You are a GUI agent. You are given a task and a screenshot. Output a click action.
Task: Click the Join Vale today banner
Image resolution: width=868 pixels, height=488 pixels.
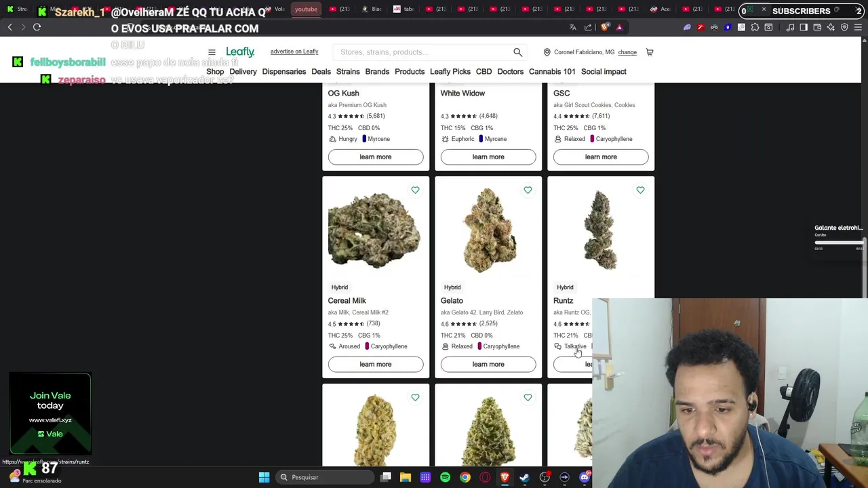[x=50, y=413]
